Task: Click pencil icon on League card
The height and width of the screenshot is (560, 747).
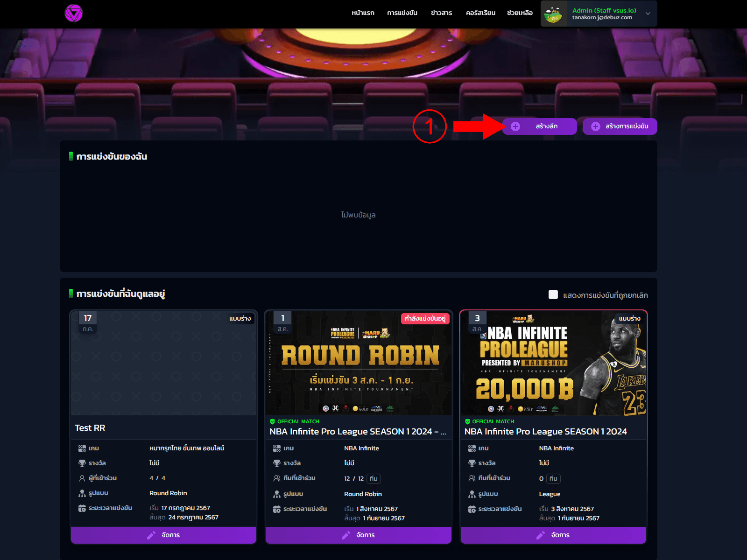Action: (x=541, y=535)
